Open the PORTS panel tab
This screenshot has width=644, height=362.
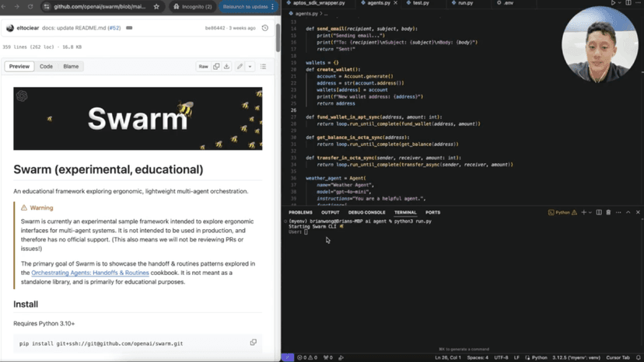coord(433,213)
